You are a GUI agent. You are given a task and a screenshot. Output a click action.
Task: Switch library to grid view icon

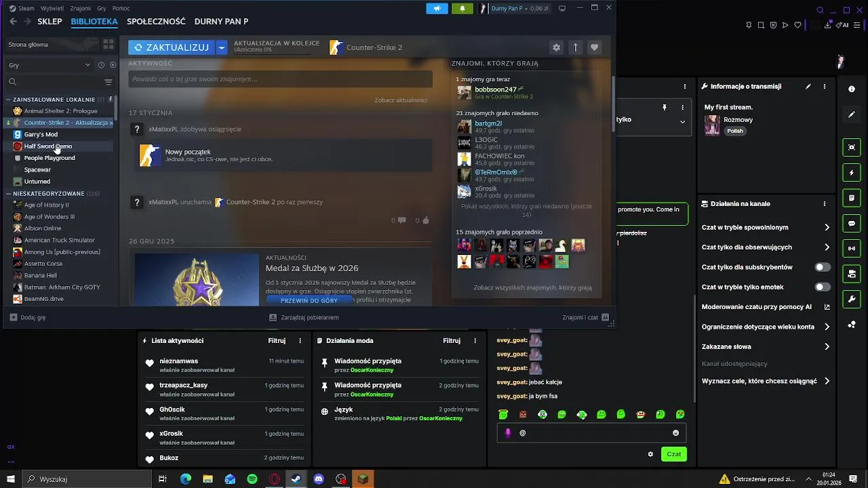coord(108,44)
